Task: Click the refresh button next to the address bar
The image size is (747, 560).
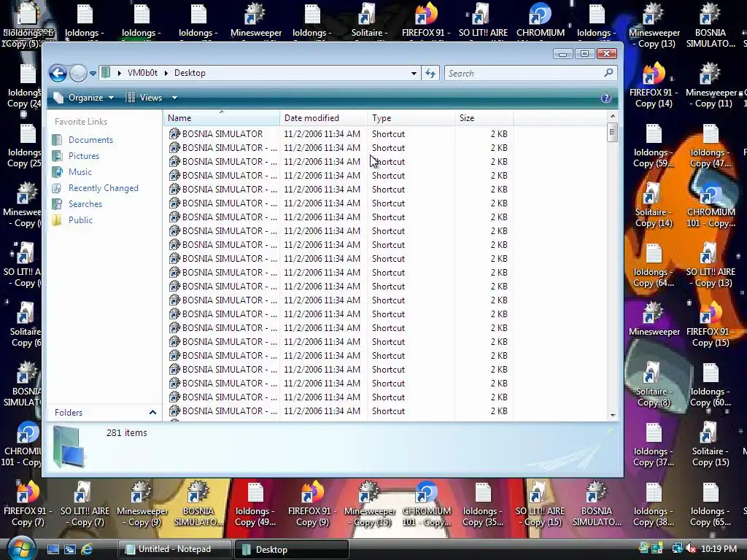Action: (430, 74)
